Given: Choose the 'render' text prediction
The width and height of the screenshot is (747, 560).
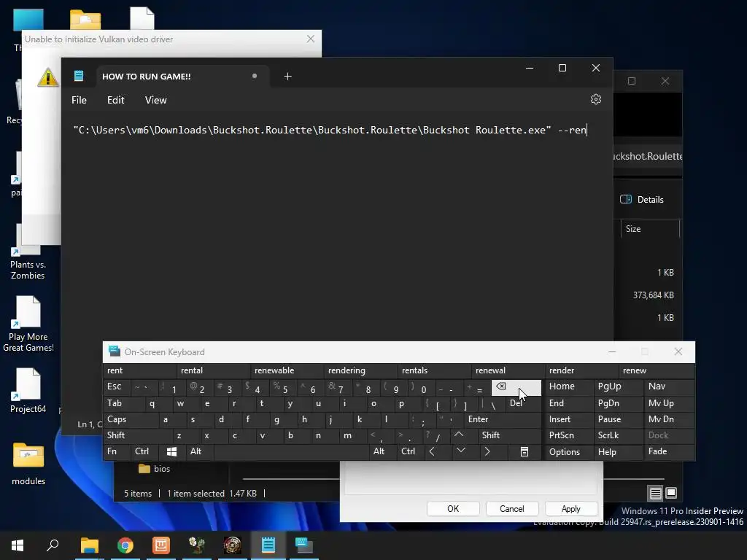Looking at the screenshot, I should point(581,370).
